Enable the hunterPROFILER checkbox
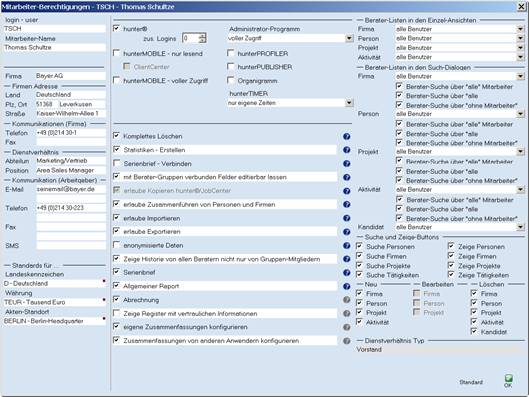 coord(231,53)
